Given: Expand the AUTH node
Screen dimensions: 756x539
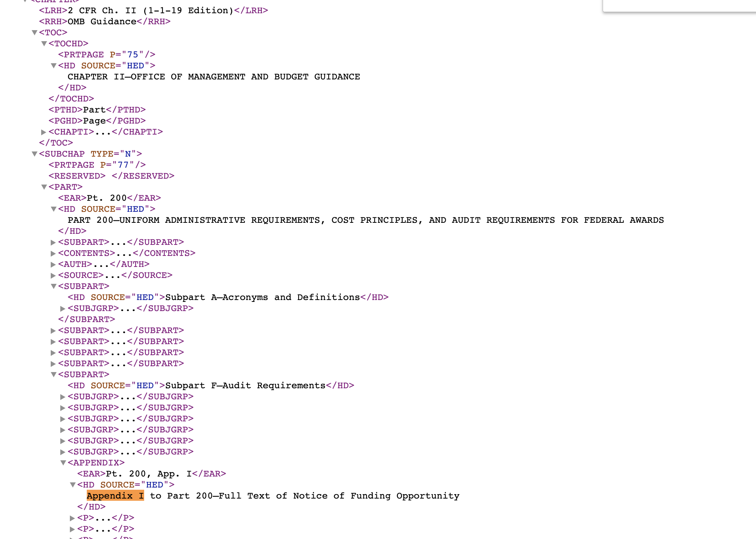Looking at the screenshot, I should pos(53,264).
